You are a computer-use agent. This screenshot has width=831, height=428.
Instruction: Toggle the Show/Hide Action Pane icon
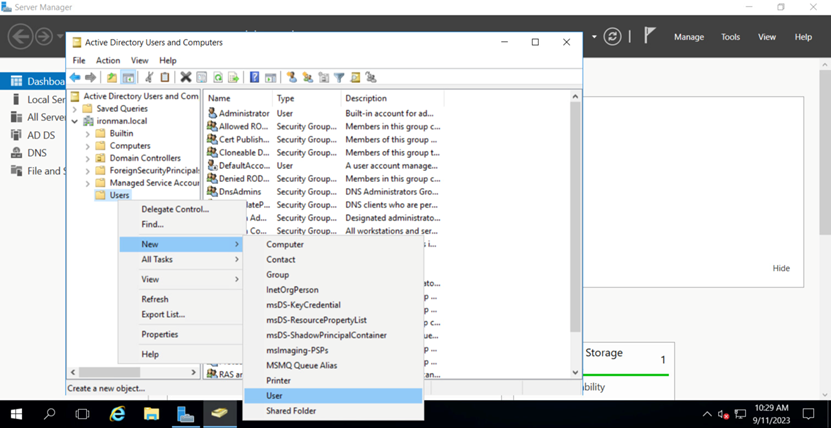tap(270, 78)
